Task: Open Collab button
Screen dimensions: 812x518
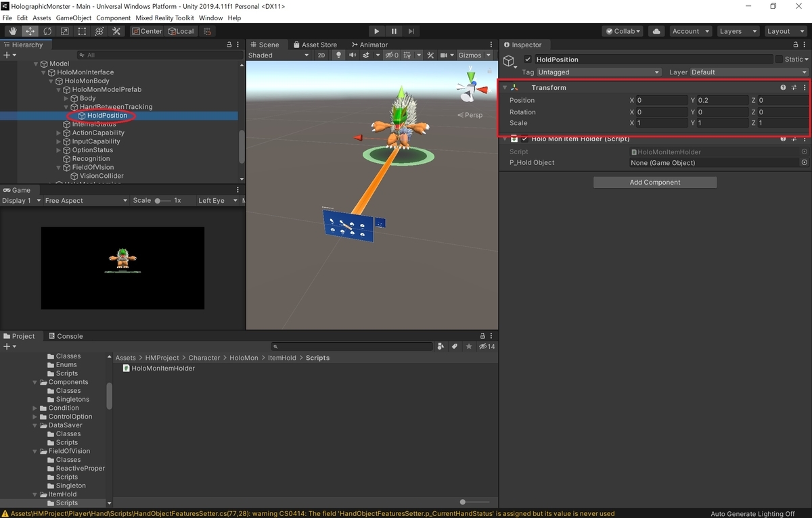Action: (x=624, y=31)
